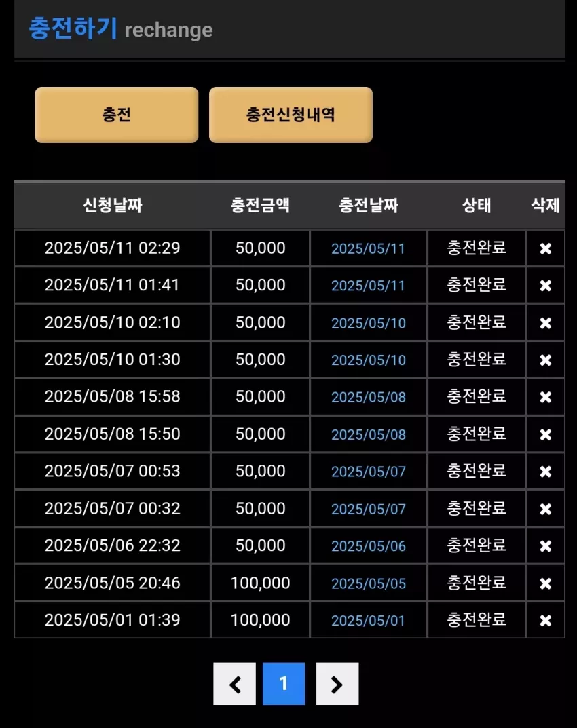
Task: Open the 충전 tab
Action: tap(117, 115)
